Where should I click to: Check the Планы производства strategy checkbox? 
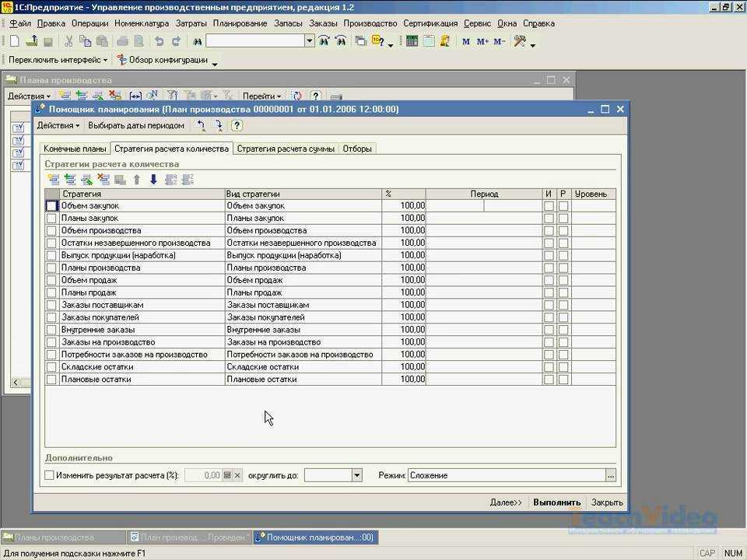(x=51, y=268)
